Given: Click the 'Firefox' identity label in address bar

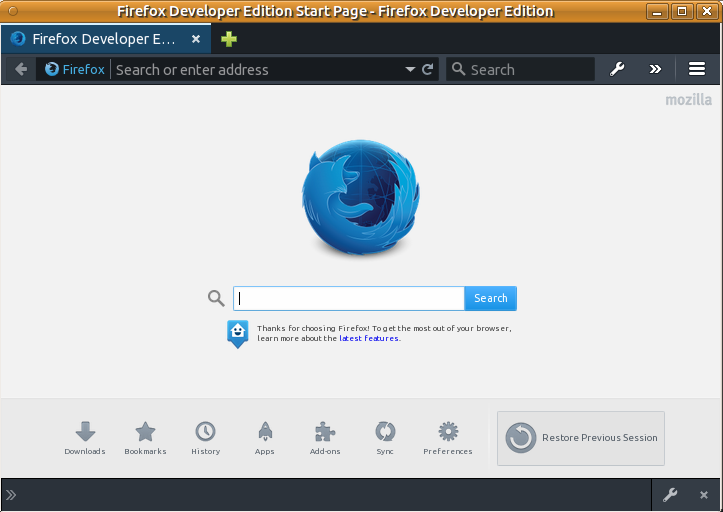Looking at the screenshot, I should point(83,69).
